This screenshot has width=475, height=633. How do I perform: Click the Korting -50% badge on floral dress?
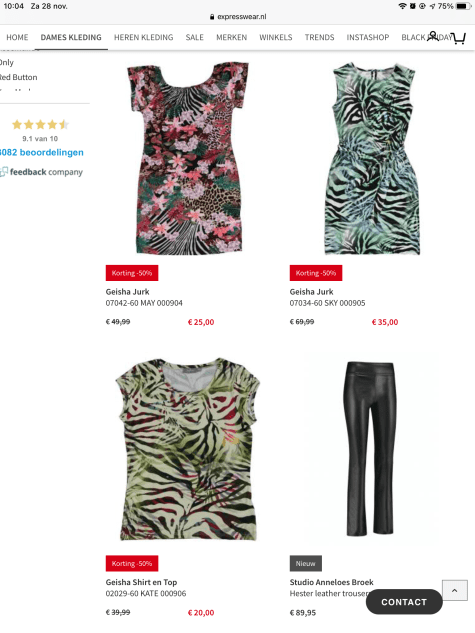pos(132,273)
